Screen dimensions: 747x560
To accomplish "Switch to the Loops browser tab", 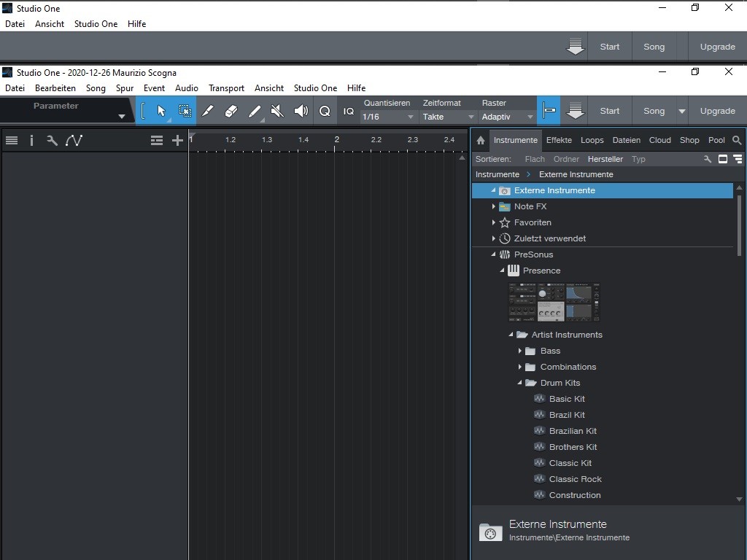I will tap(592, 140).
